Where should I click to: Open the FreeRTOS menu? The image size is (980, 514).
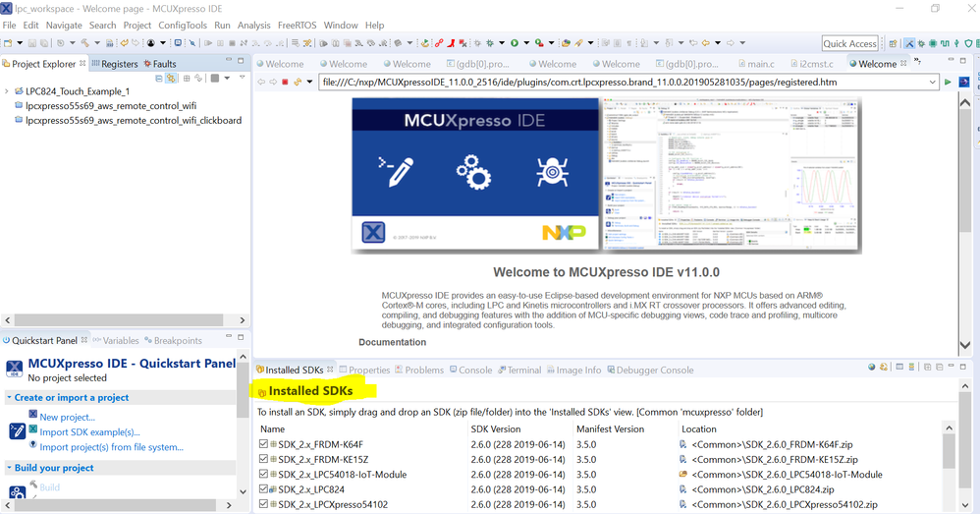[297, 25]
